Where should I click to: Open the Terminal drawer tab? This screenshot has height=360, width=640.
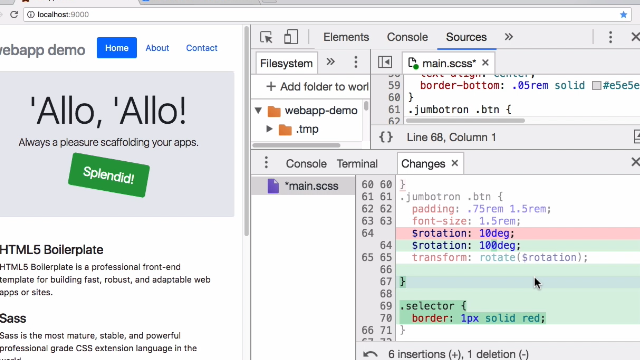point(357,164)
